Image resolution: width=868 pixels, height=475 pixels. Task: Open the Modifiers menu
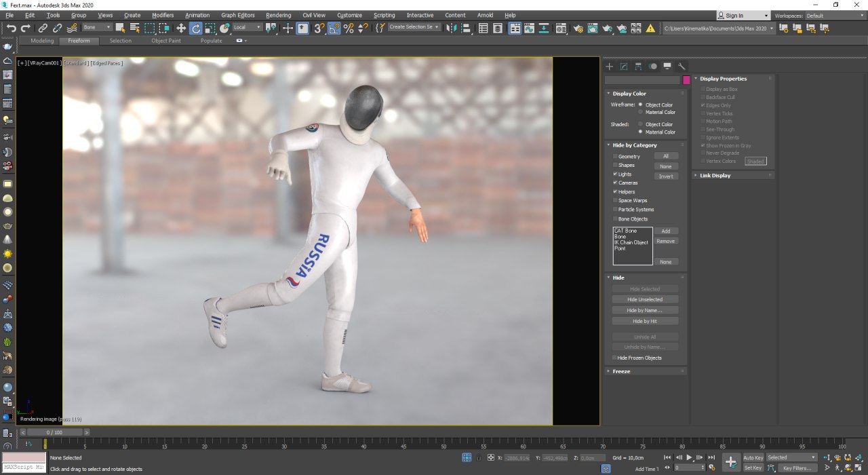pyautogui.click(x=163, y=15)
